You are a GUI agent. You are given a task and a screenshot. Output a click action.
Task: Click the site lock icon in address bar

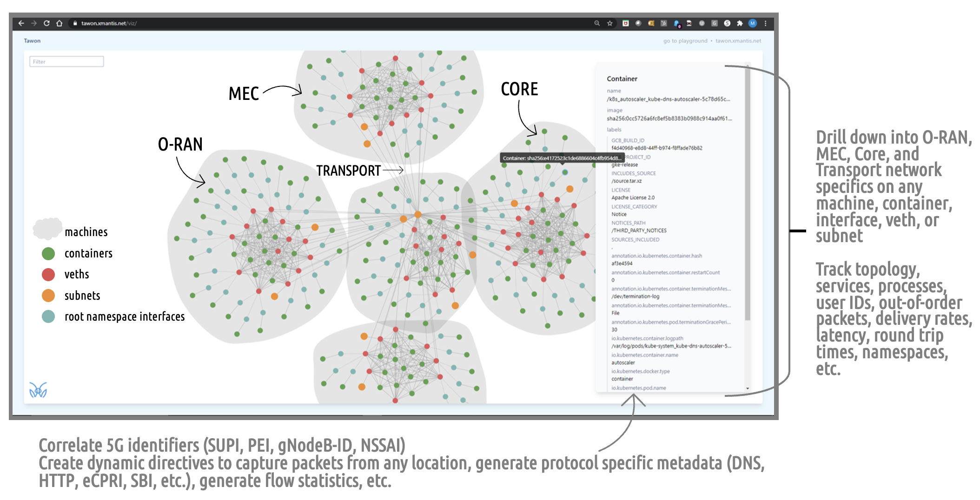(75, 23)
